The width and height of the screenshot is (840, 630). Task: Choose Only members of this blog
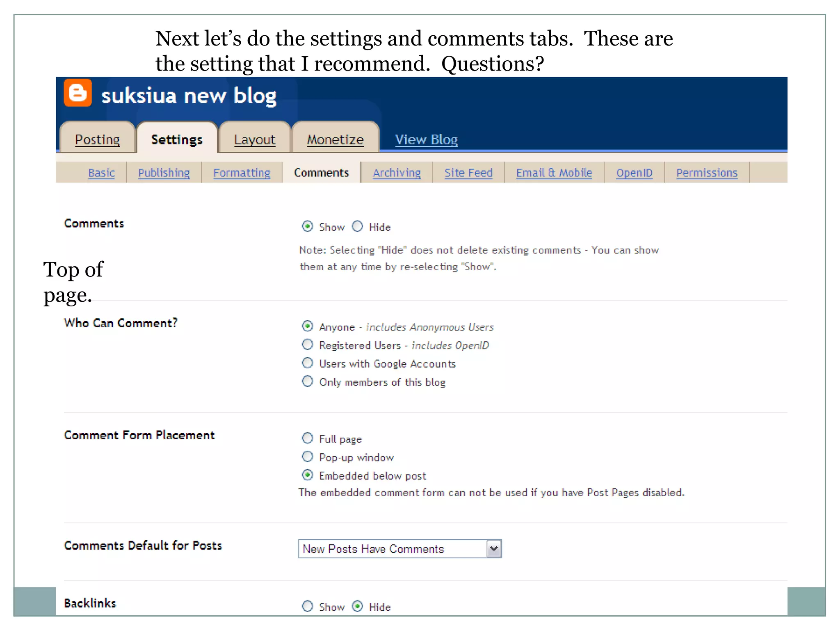point(308,381)
